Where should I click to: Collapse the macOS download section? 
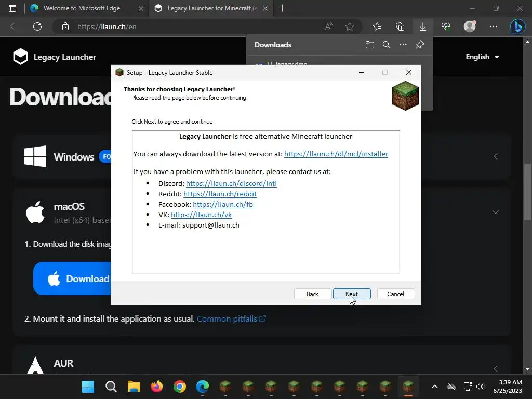coord(495,212)
